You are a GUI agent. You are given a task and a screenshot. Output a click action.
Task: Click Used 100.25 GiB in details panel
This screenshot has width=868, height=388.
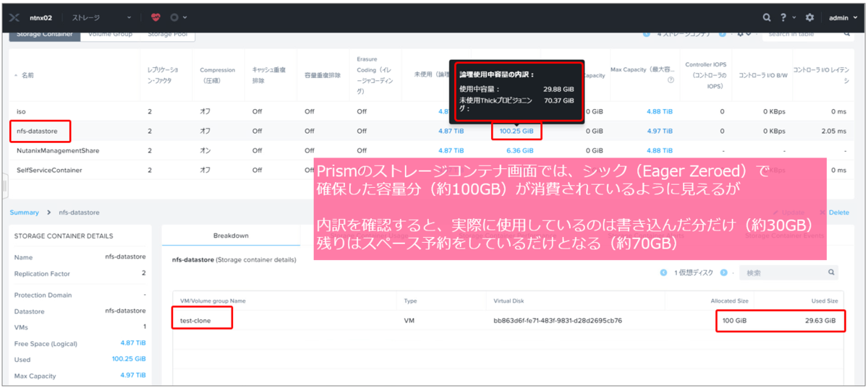129,358
